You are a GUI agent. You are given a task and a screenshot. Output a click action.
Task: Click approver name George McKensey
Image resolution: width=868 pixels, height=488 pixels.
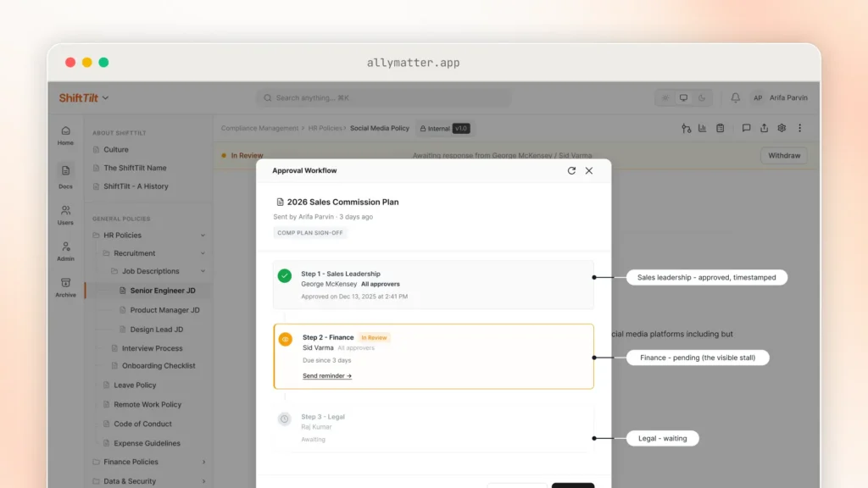coord(329,284)
